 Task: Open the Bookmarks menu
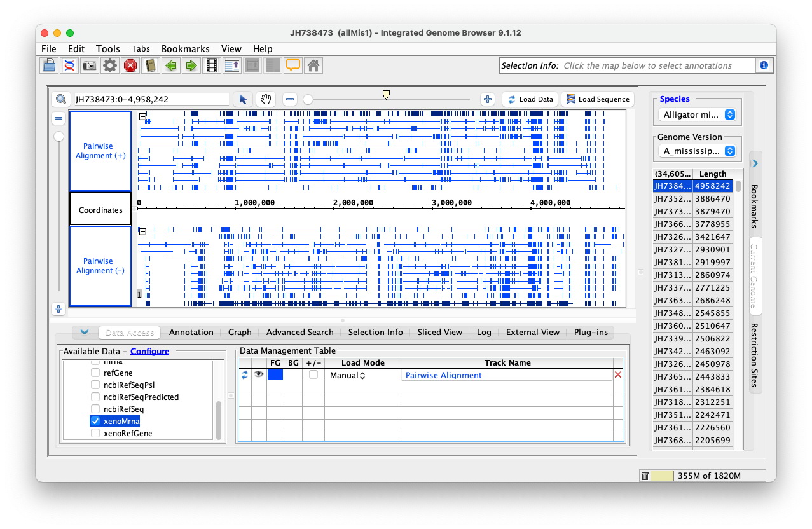[x=185, y=49]
